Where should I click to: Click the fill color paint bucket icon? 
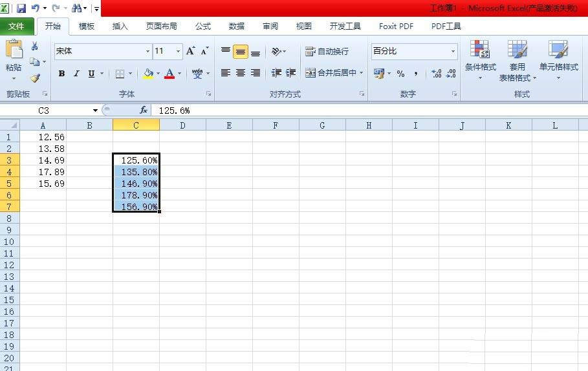click(x=148, y=74)
